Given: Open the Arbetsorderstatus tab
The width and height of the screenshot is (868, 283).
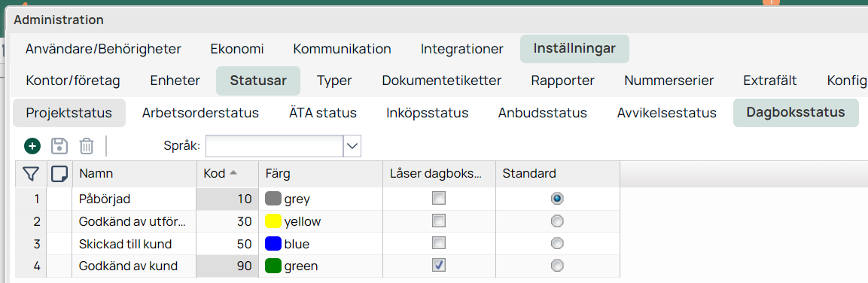Looking at the screenshot, I should 200,113.
